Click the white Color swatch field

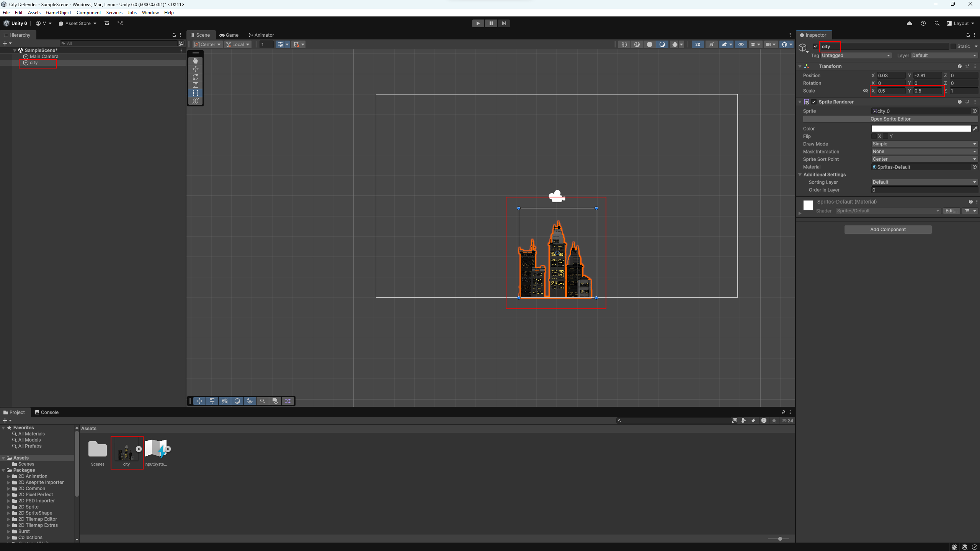coord(921,129)
